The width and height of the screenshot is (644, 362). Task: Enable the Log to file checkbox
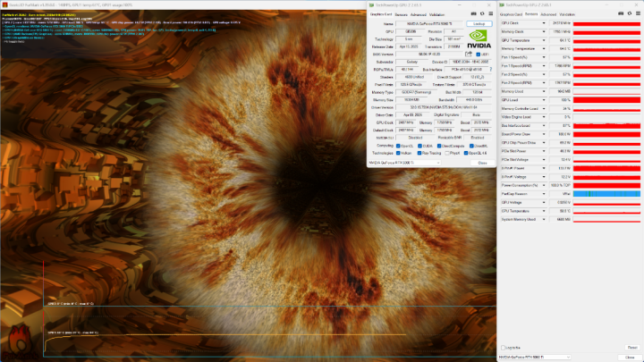point(503,348)
